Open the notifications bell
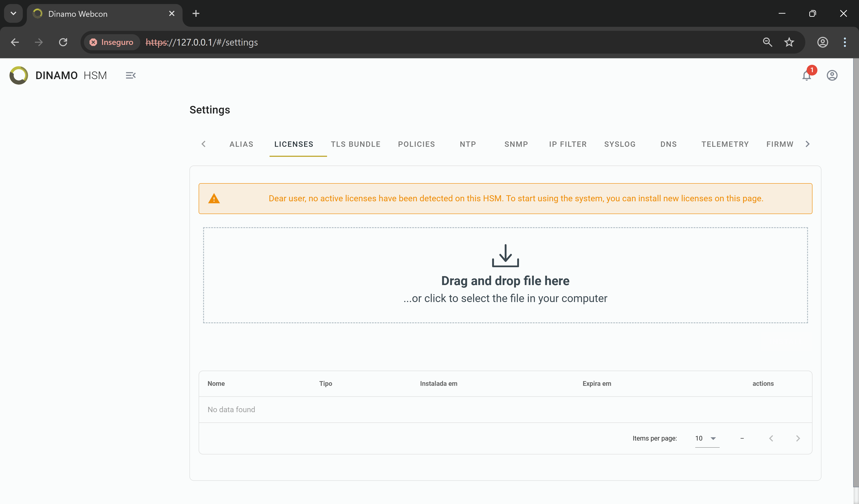The image size is (859, 504). (x=806, y=75)
